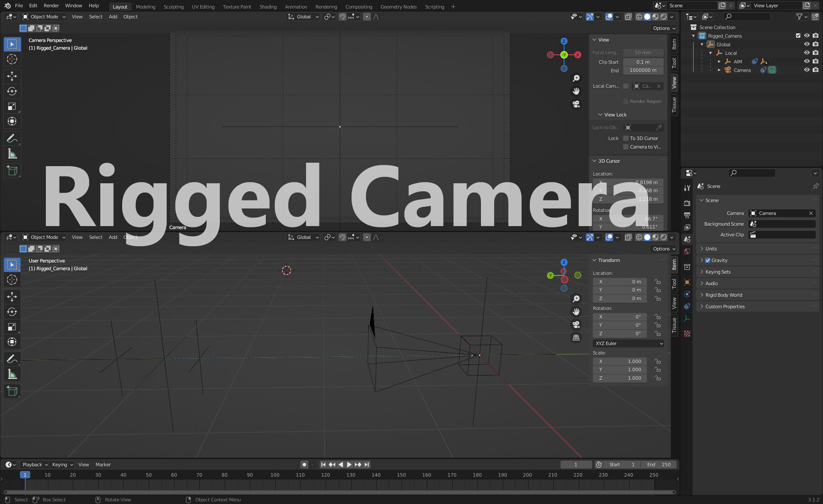This screenshot has height=504, width=823.
Task: Open XYZ Euler rotation mode dropdown
Action: pyautogui.click(x=628, y=343)
